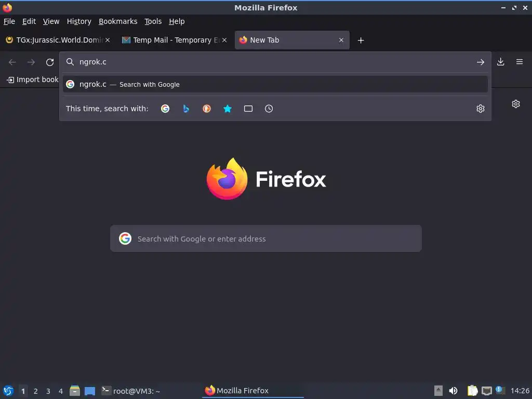Screen dimensions: 532x399
Task: Open the File menu
Action: (9, 21)
